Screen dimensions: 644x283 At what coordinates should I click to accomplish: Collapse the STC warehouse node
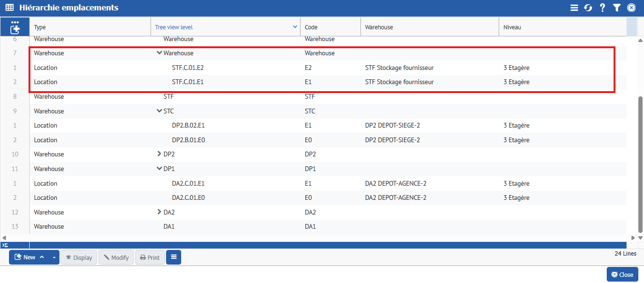click(x=159, y=111)
